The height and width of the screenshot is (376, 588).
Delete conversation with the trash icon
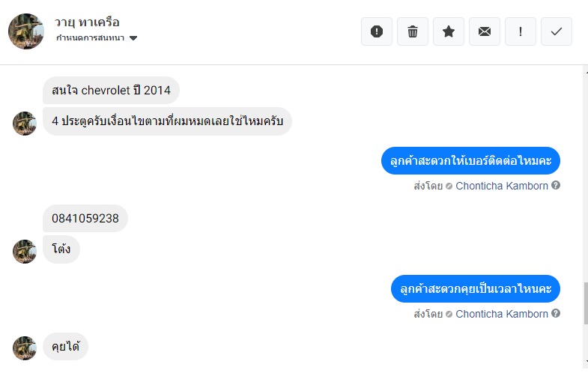coord(413,31)
